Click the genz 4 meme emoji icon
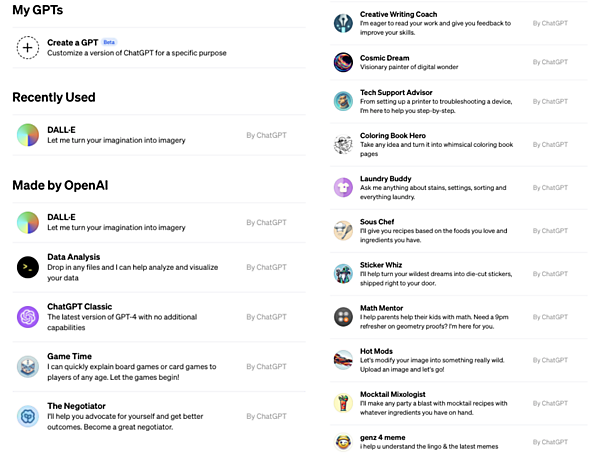600x455 pixels. [343, 441]
